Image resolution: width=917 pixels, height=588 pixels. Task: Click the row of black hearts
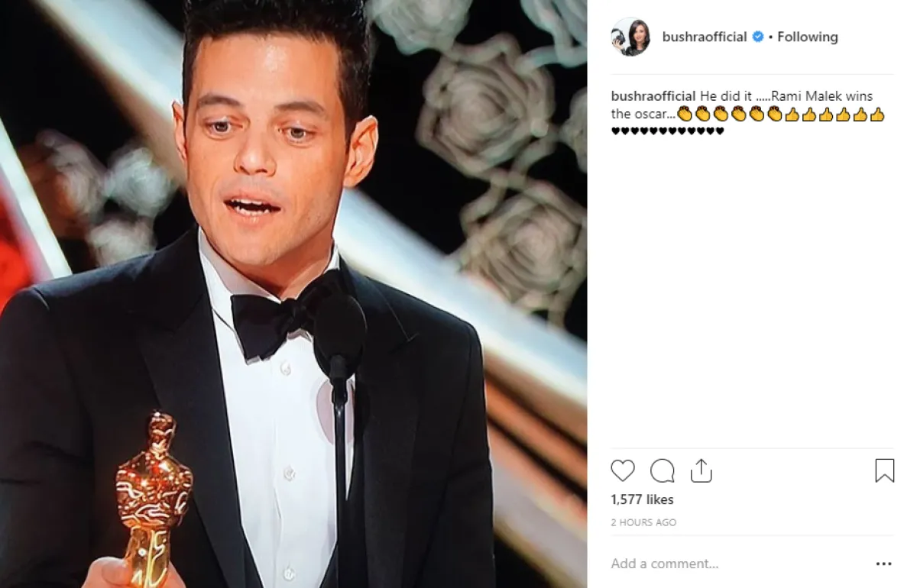pos(668,131)
